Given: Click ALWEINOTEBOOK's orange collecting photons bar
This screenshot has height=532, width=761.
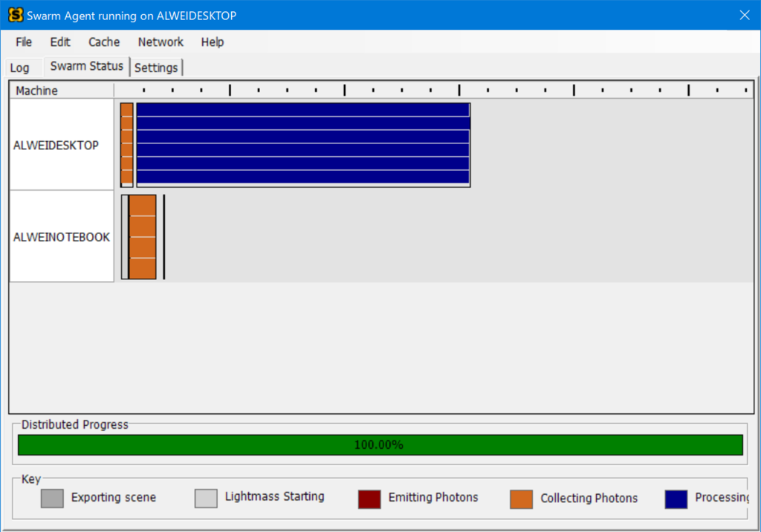Looking at the screenshot, I should (143, 237).
